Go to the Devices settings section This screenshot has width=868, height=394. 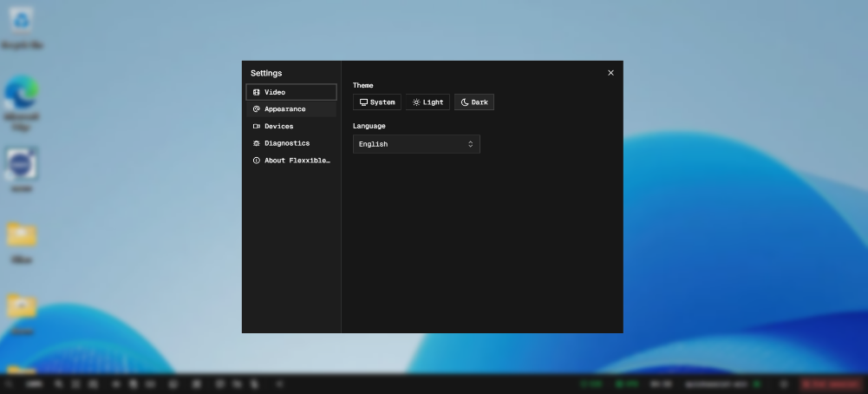coord(291,127)
